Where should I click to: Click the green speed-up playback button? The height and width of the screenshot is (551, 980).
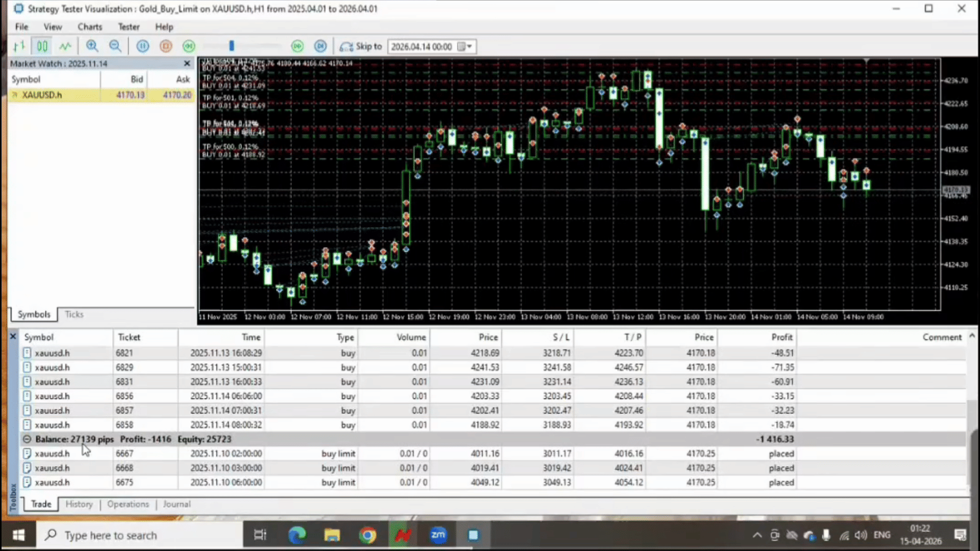[x=298, y=46]
